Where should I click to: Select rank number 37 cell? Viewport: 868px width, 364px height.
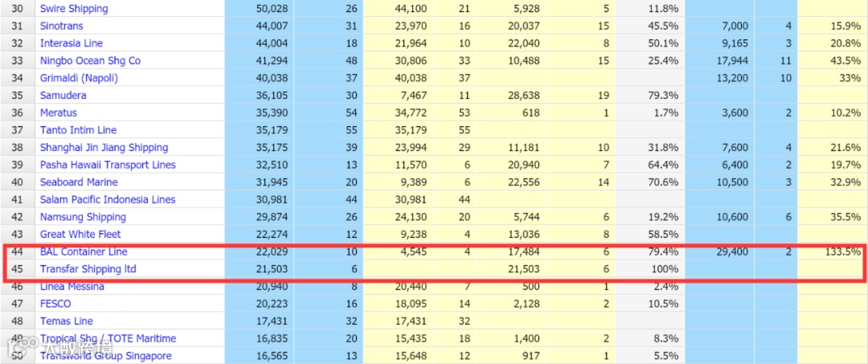click(x=18, y=130)
